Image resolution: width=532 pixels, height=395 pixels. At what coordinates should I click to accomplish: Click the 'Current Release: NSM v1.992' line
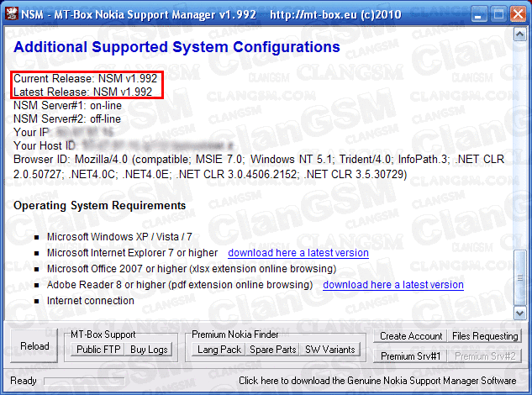click(85, 78)
